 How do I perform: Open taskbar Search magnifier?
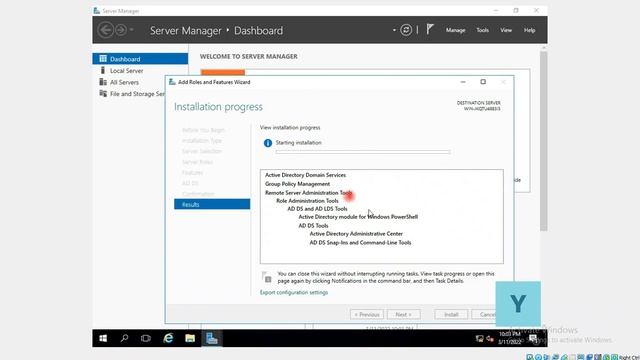point(124,338)
